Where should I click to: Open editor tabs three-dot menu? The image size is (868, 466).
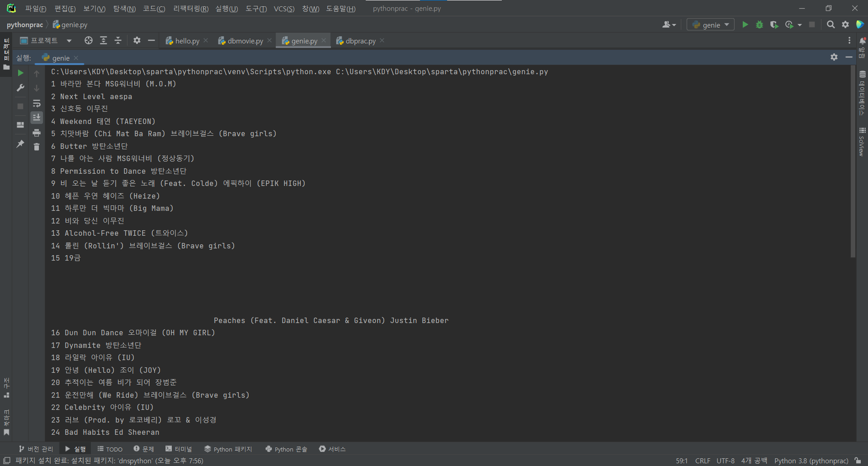[x=849, y=41]
